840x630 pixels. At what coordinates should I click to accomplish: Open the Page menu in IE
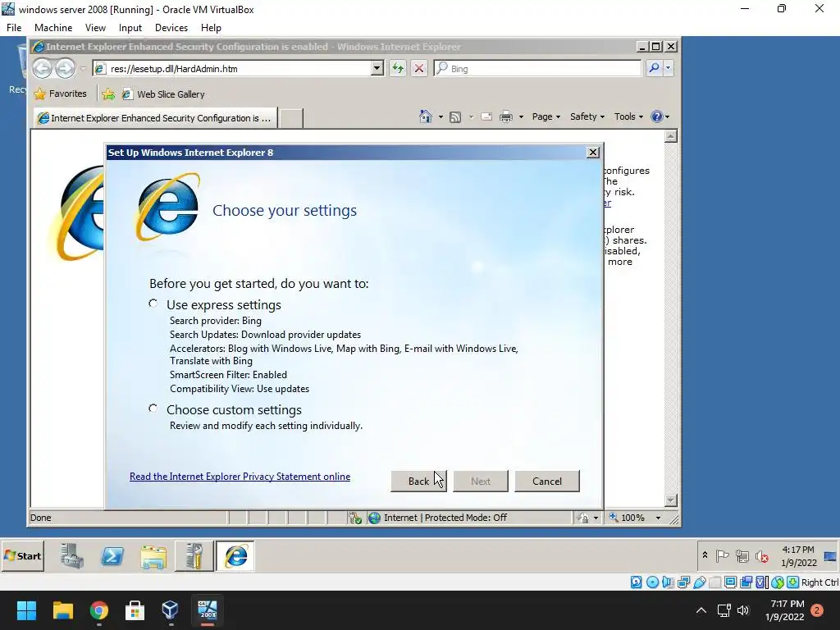546,116
